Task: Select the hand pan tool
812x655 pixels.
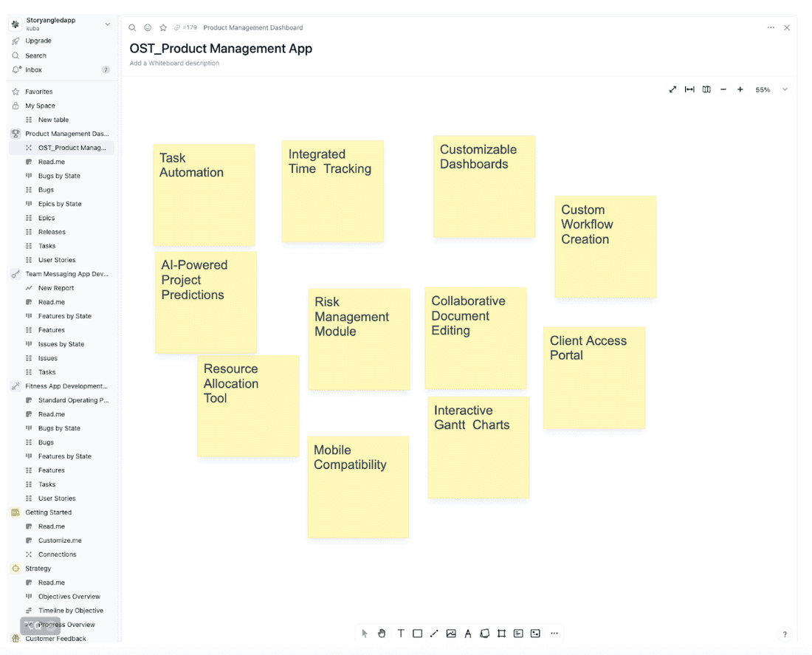Action: pos(382,634)
